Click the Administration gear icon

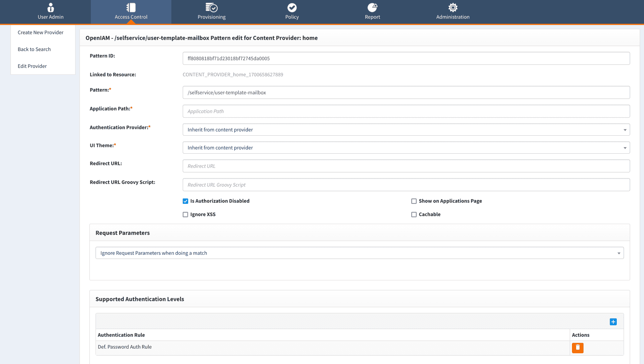coord(453,8)
